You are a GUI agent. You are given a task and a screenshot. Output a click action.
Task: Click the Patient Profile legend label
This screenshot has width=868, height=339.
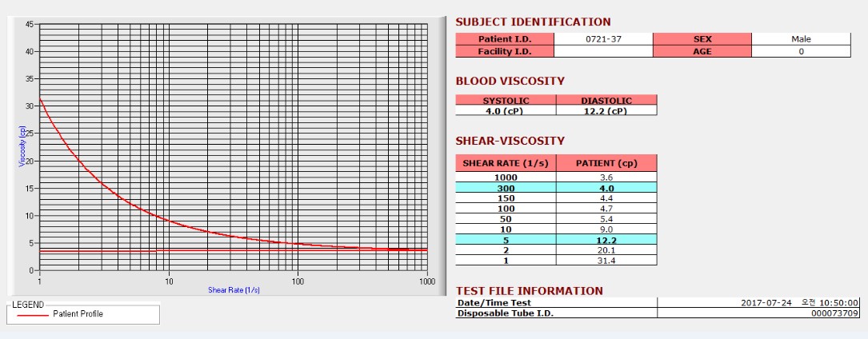point(78,314)
